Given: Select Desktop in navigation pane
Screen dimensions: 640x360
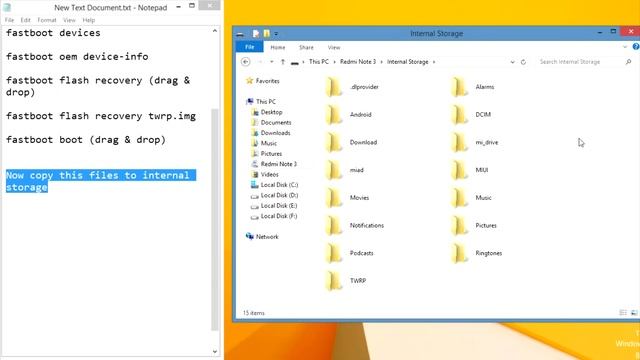Looking at the screenshot, I should (267, 112).
